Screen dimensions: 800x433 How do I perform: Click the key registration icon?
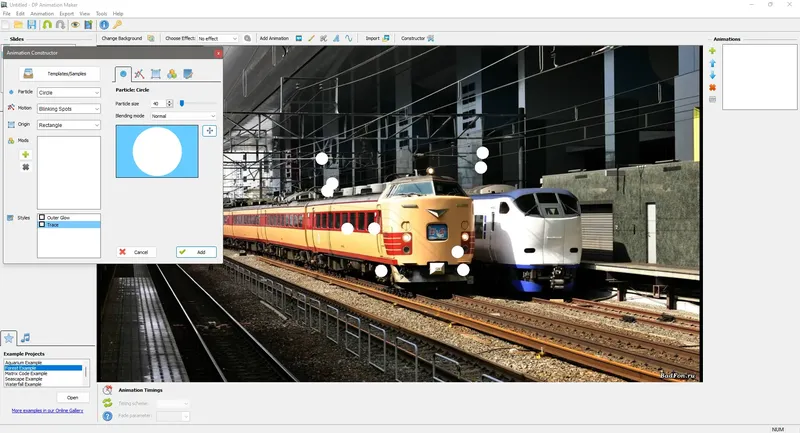point(117,24)
